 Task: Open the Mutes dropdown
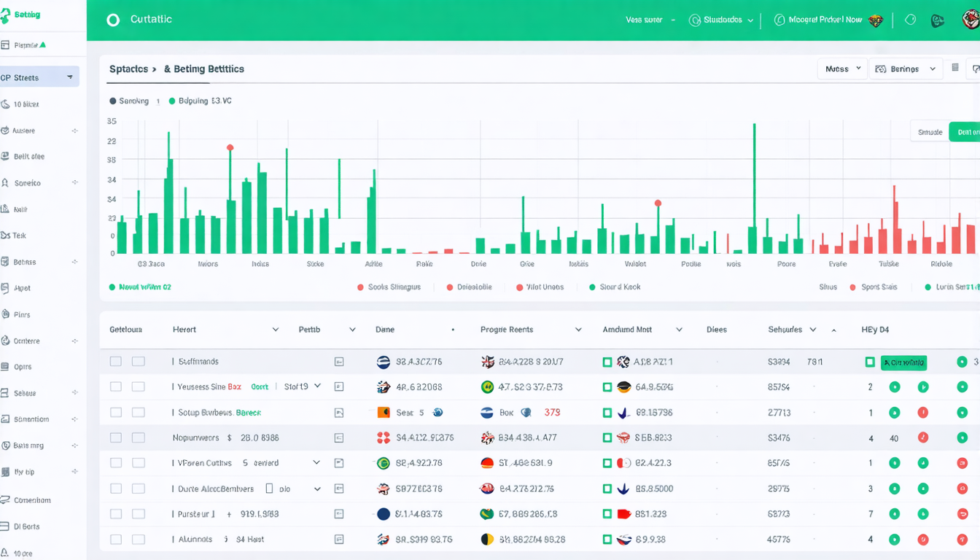point(843,69)
